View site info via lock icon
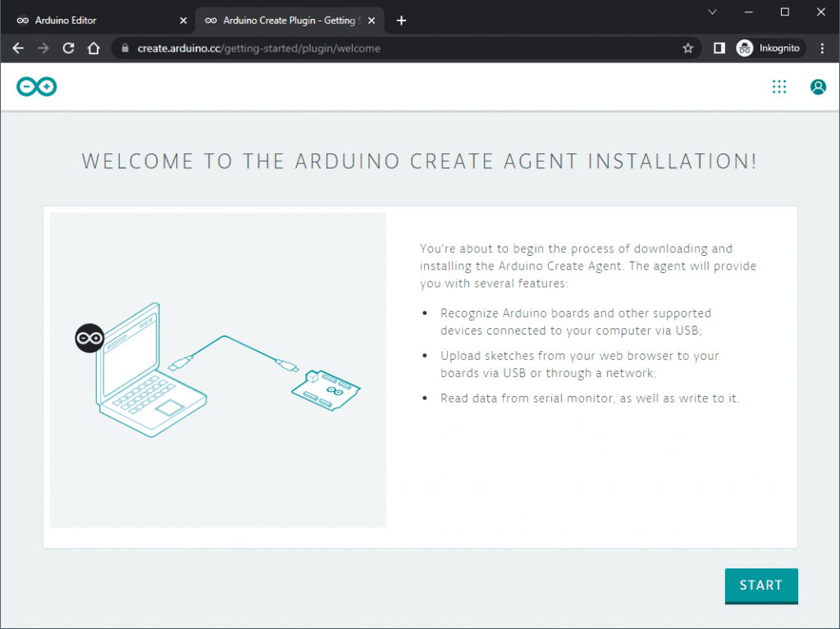The image size is (840, 629). tap(126, 48)
